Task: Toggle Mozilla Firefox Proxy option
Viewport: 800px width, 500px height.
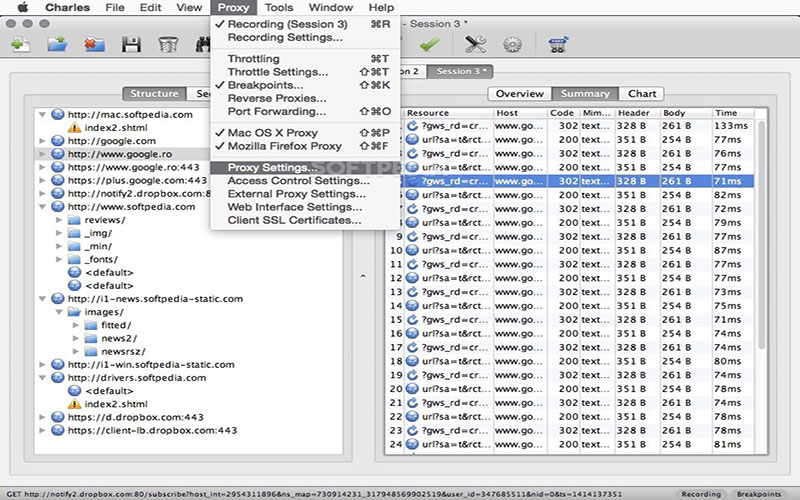Action: tap(305, 146)
